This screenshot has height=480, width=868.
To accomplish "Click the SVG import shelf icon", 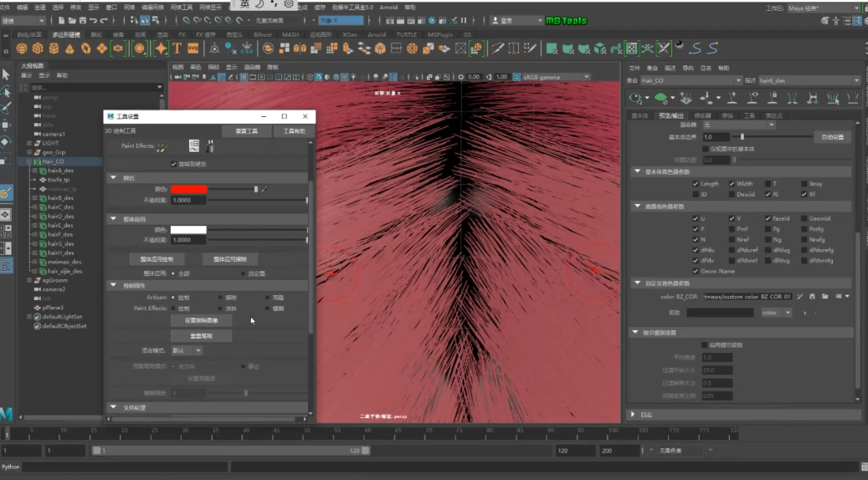I will tap(193, 49).
